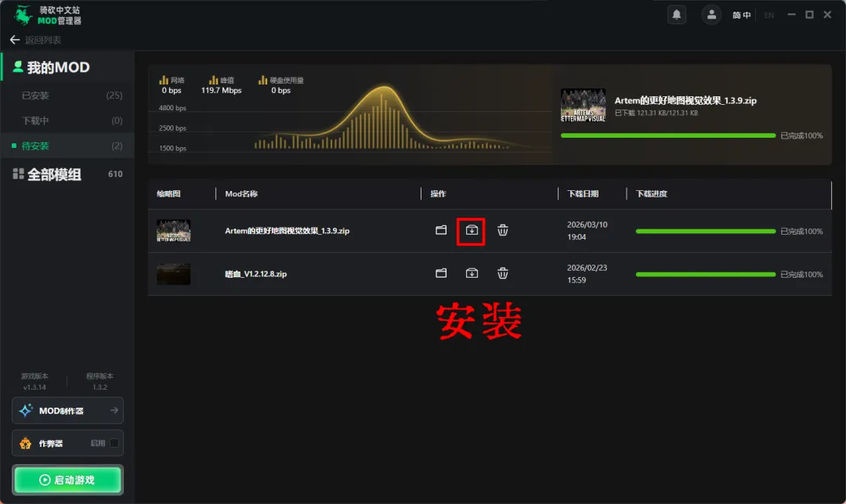The image size is (846, 504).
Task: Switch to 下载中 list
Action: click(x=36, y=121)
